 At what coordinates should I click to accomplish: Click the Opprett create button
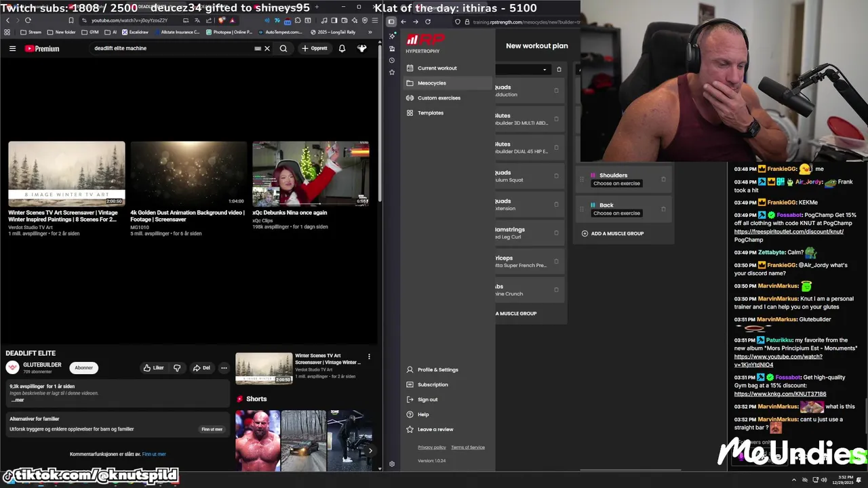click(x=315, y=49)
